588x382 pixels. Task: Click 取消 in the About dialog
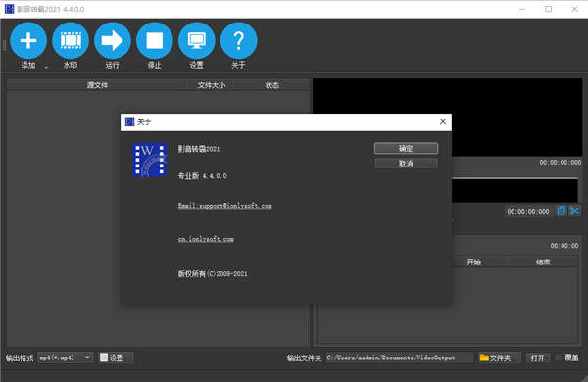click(x=406, y=164)
